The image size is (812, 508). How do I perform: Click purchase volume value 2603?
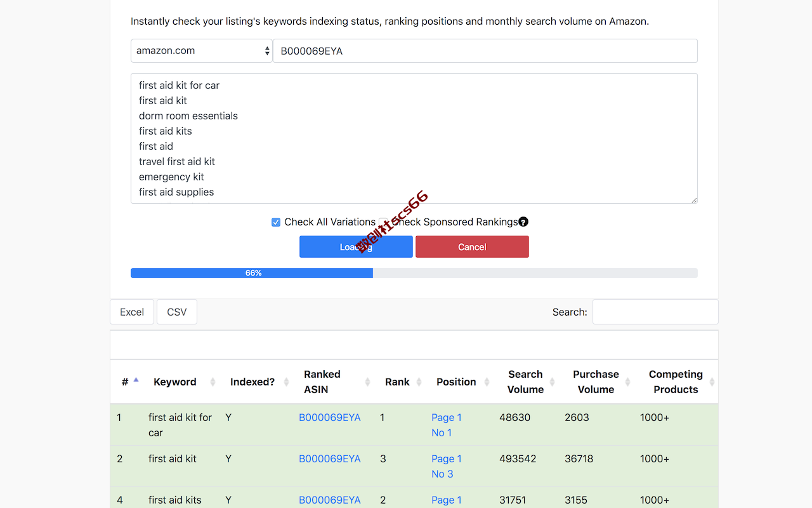577,417
